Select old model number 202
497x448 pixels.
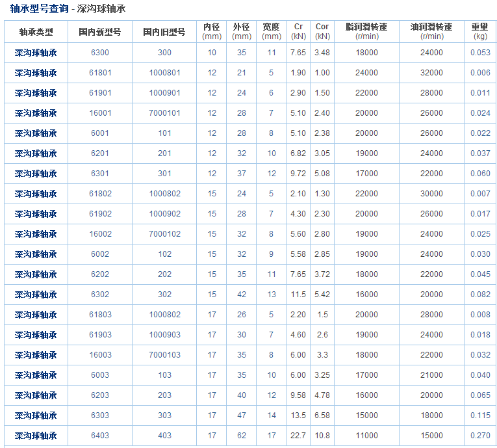[x=164, y=274]
